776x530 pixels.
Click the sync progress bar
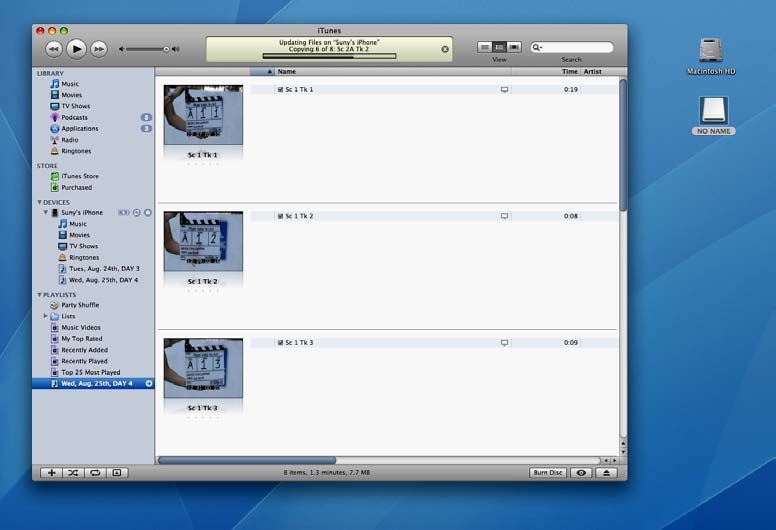pos(329,56)
